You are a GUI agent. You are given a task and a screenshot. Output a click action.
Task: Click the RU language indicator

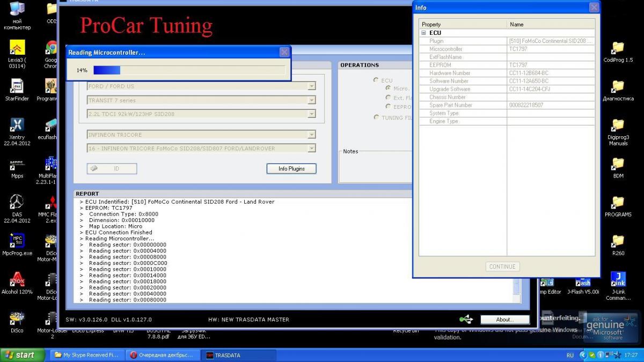[x=570, y=355]
